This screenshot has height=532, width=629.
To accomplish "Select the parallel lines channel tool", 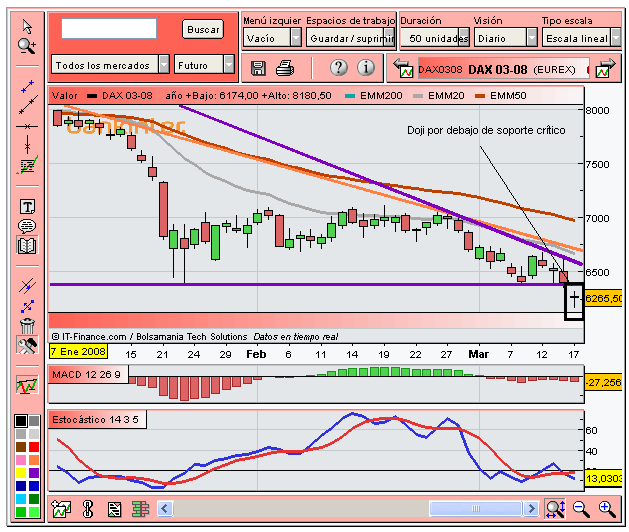I will point(27,286).
